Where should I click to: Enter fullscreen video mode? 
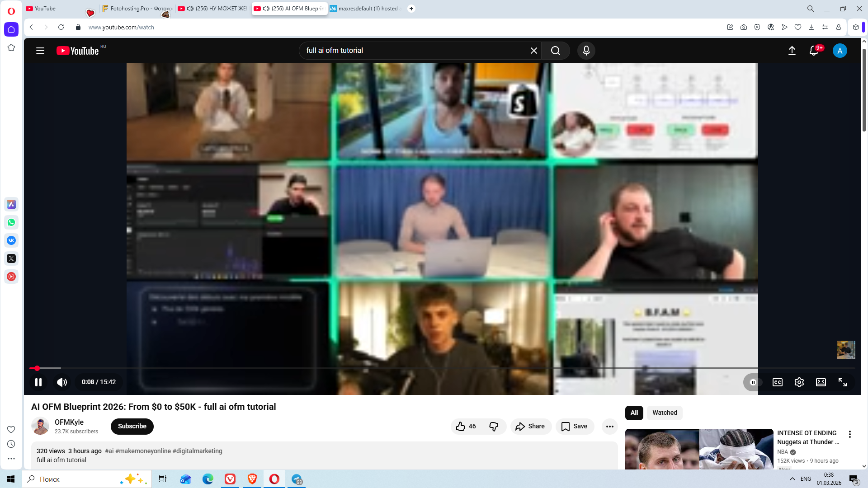(x=842, y=382)
